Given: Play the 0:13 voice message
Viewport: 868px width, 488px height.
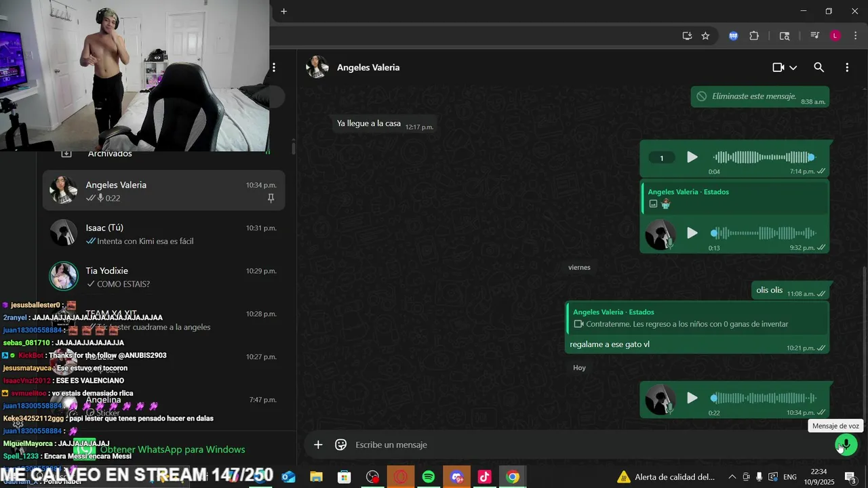Looking at the screenshot, I should pos(692,233).
